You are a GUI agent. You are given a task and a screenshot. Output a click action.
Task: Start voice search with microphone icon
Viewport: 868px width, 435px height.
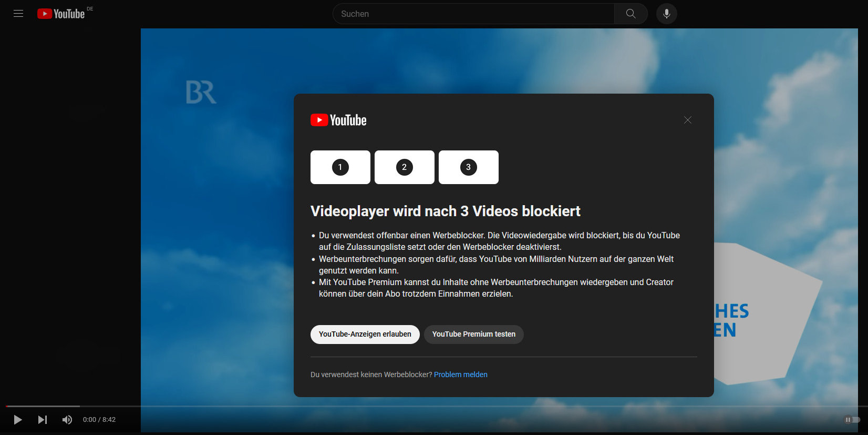[x=666, y=14]
